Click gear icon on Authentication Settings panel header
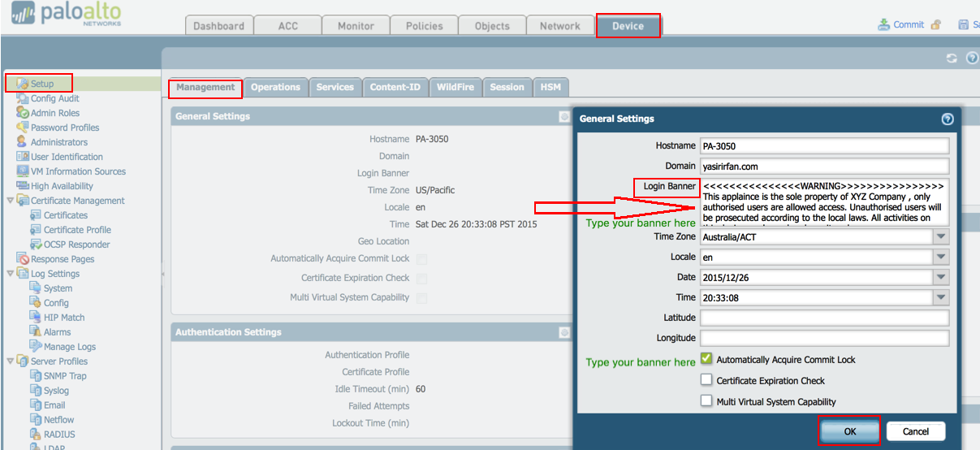The image size is (980, 450). point(564,332)
